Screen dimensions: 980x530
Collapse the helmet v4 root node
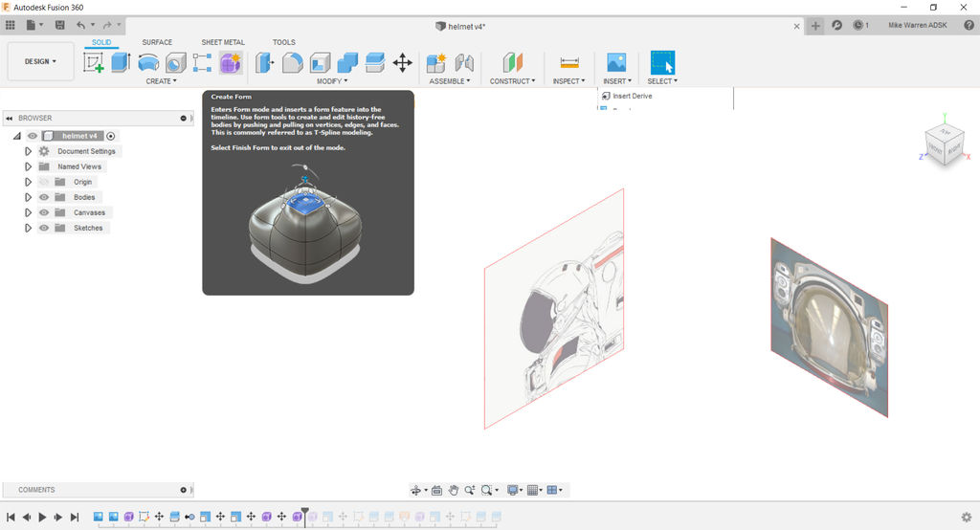[x=17, y=136]
